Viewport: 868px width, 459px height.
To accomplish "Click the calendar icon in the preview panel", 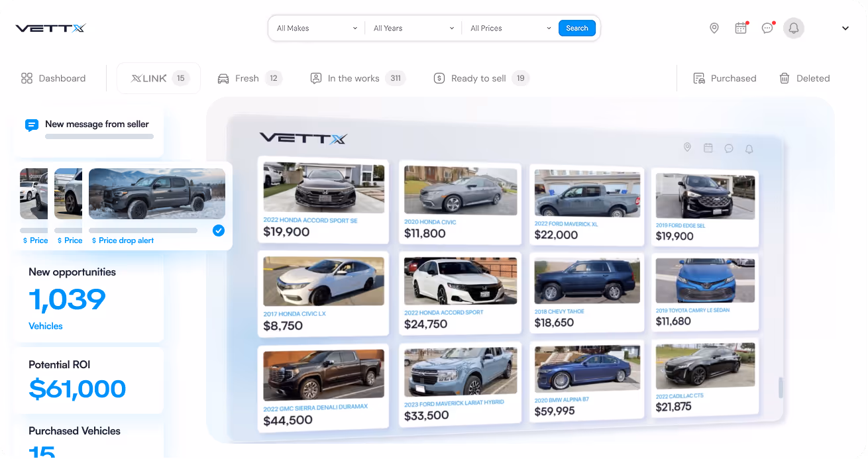I will pos(708,148).
